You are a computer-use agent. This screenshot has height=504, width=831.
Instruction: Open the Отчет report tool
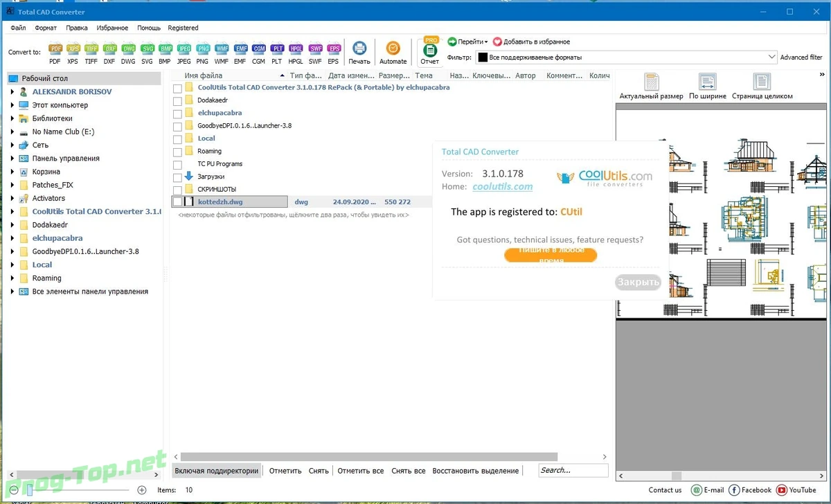[430, 52]
